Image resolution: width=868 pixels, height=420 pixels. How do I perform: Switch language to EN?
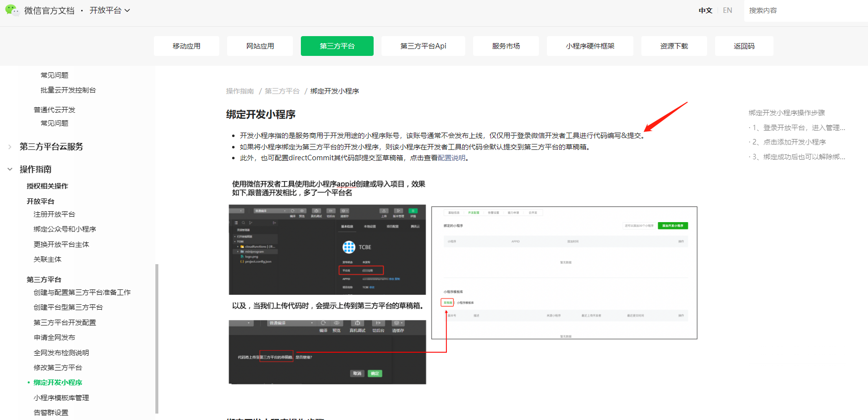pyautogui.click(x=727, y=10)
